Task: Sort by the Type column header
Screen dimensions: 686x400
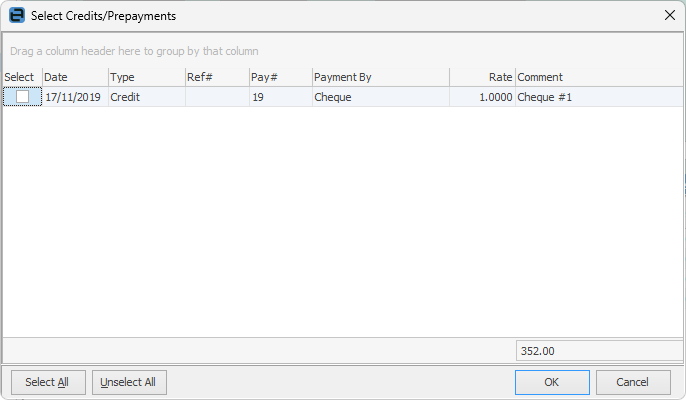Action: coord(147,77)
